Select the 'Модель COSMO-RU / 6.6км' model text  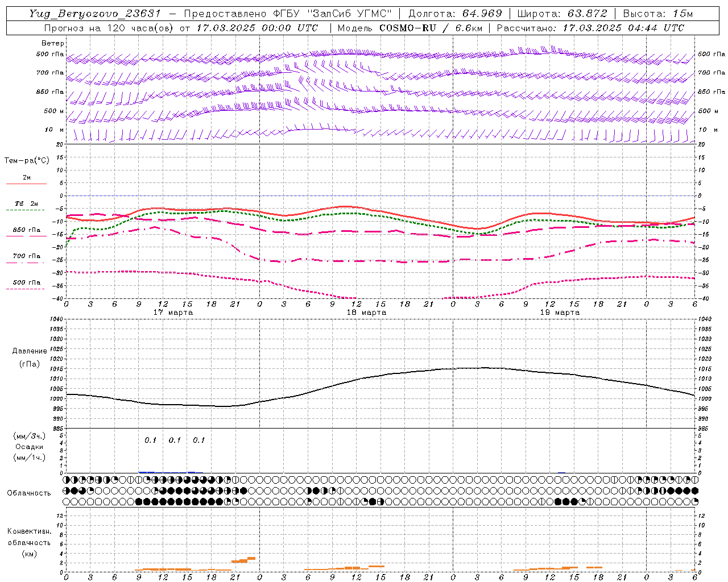tap(409, 28)
